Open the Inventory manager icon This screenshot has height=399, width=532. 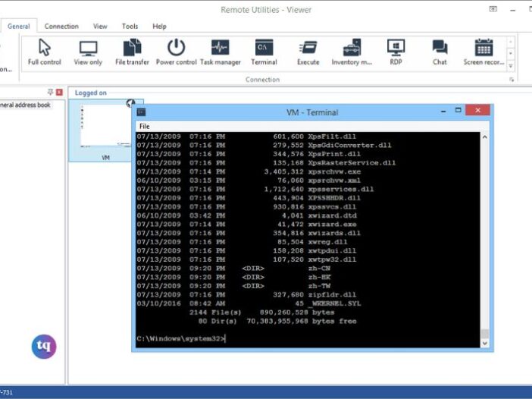pos(352,52)
